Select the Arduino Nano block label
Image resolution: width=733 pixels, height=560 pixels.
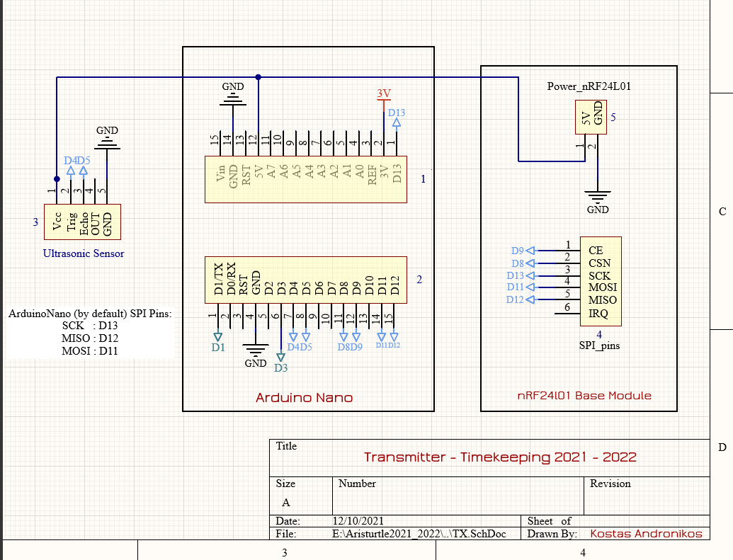click(304, 398)
